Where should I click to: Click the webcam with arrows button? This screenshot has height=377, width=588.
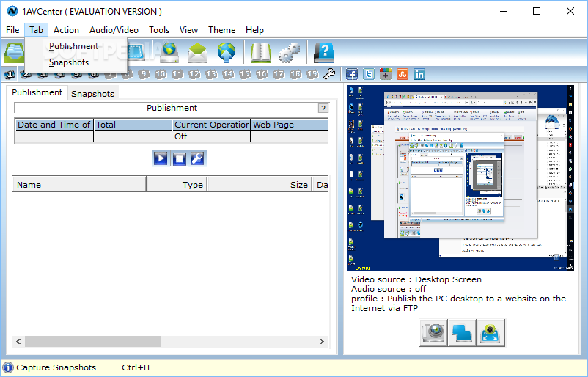click(490, 332)
